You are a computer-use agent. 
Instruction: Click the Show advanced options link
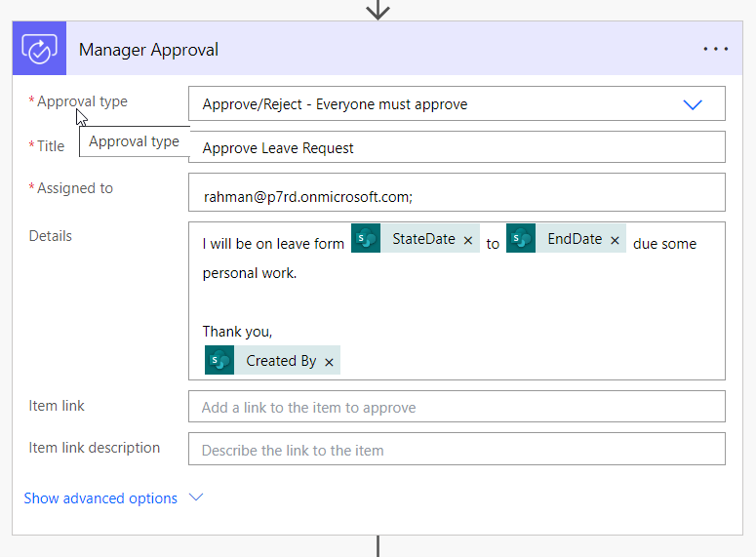pyautogui.click(x=100, y=498)
